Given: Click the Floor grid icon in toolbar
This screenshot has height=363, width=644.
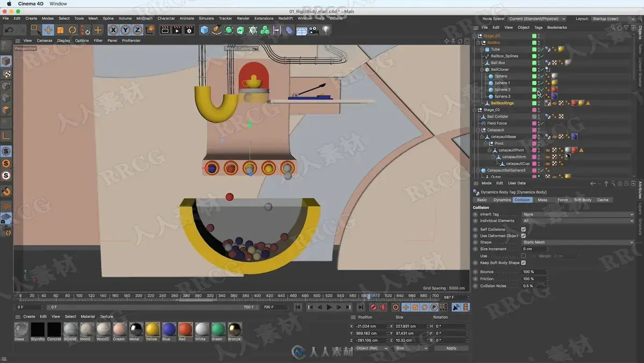Looking at the screenshot, I should (x=302, y=30).
